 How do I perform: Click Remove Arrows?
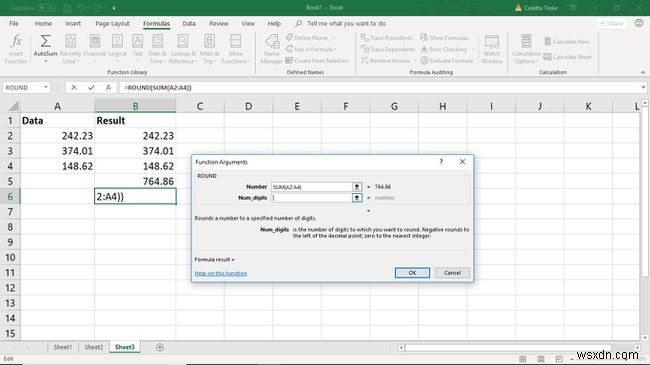coord(386,61)
